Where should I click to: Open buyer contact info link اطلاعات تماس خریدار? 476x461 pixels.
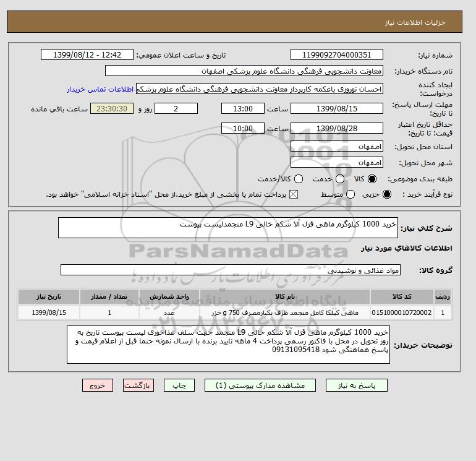[100, 89]
